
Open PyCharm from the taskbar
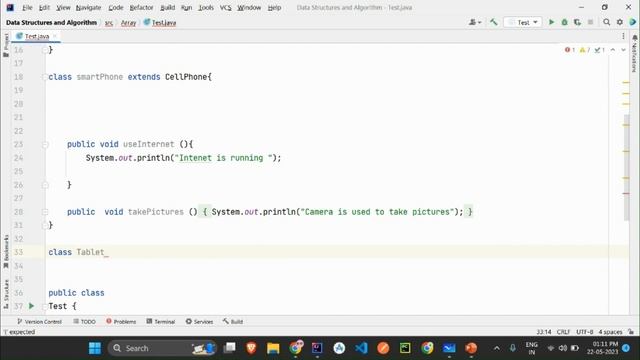(x=405, y=348)
